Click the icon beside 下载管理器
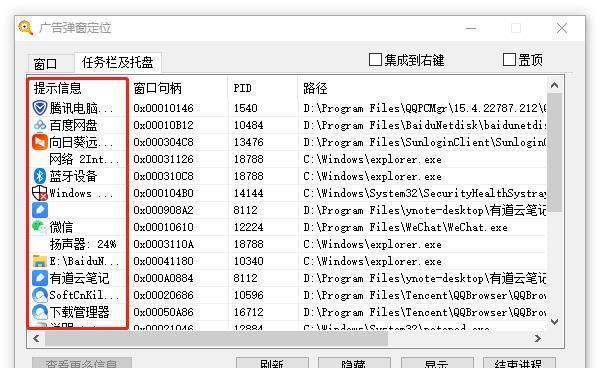 click(40, 312)
